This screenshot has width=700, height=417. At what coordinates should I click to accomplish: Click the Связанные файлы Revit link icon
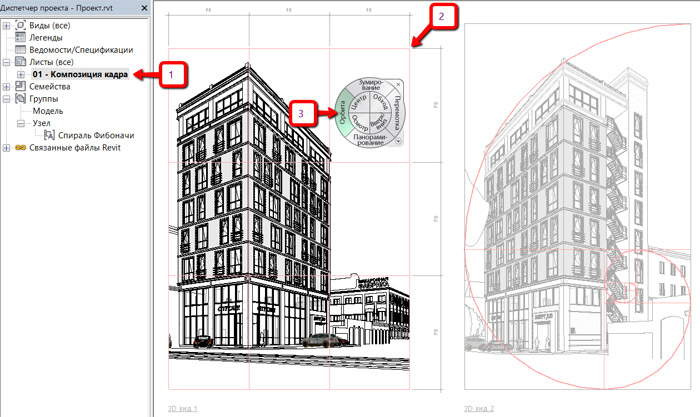pyautogui.click(x=21, y=148)
